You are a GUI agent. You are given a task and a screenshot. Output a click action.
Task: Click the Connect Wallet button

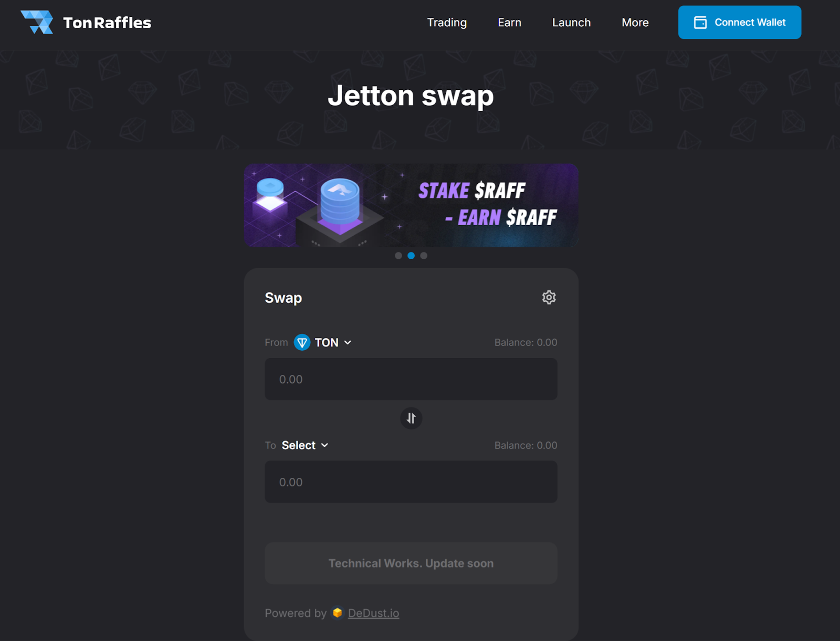(x=740, y=23)
